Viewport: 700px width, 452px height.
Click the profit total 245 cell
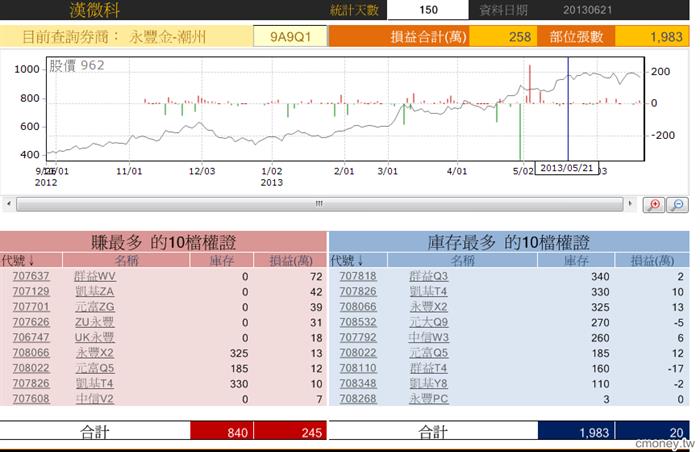pos(290,432)
